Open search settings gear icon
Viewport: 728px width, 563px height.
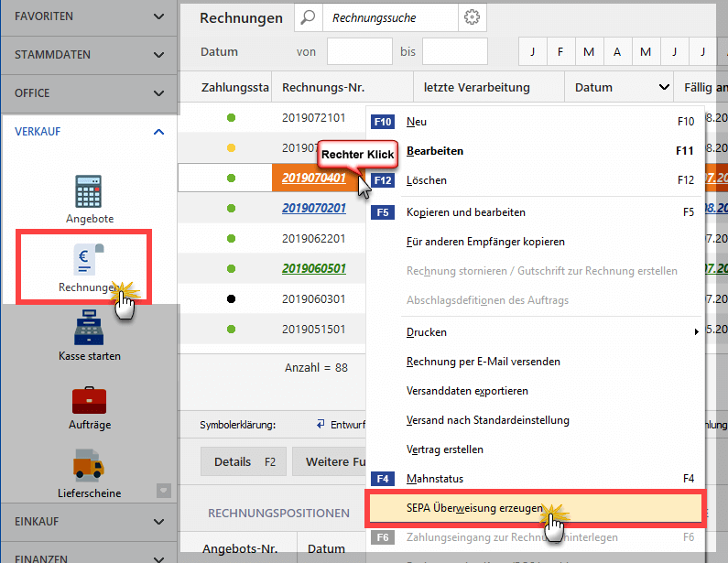472,17
